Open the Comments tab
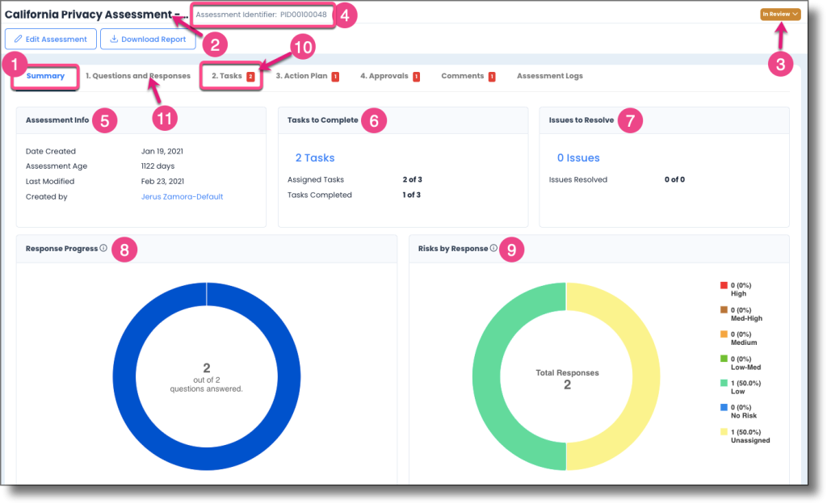The width and height of the screenshot is (827, 504). coord(463,75)
